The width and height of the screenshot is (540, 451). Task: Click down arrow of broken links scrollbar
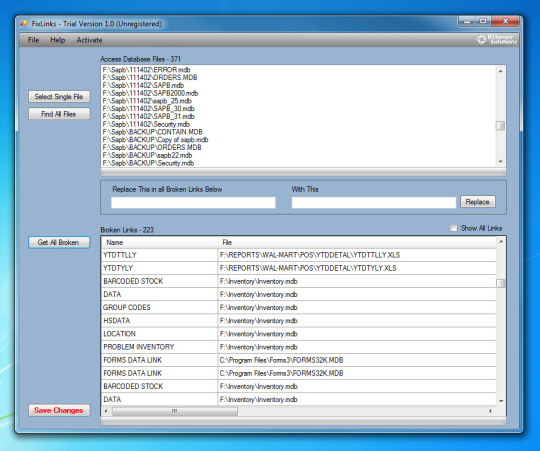point(501,401)
